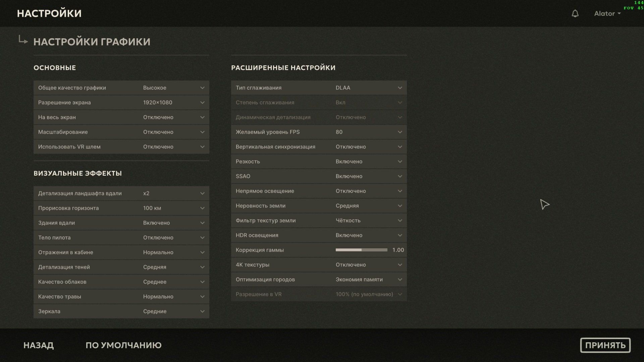Click the ОСНОВНЫЕ section heading
644x362 pixels.
pos(55,68)
